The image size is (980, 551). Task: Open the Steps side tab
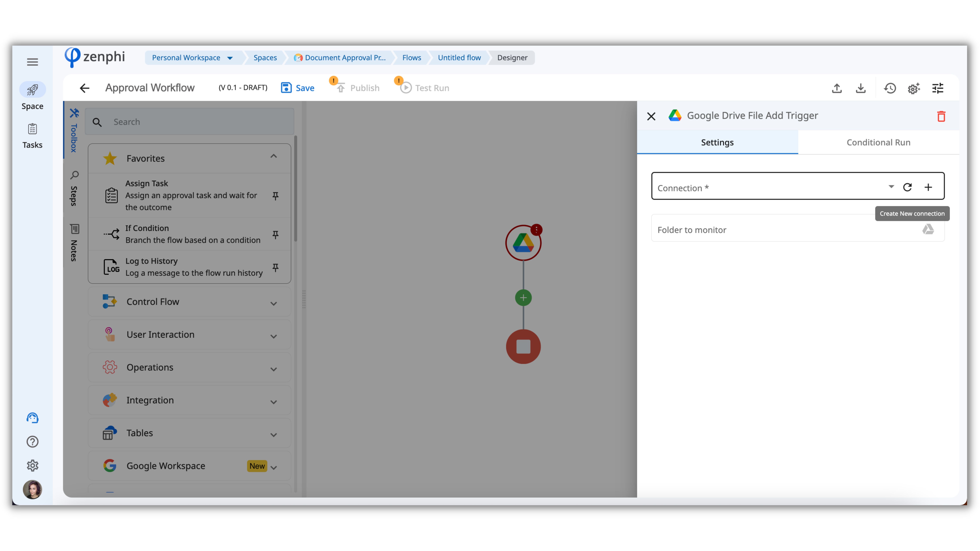(x=74, y=189)
